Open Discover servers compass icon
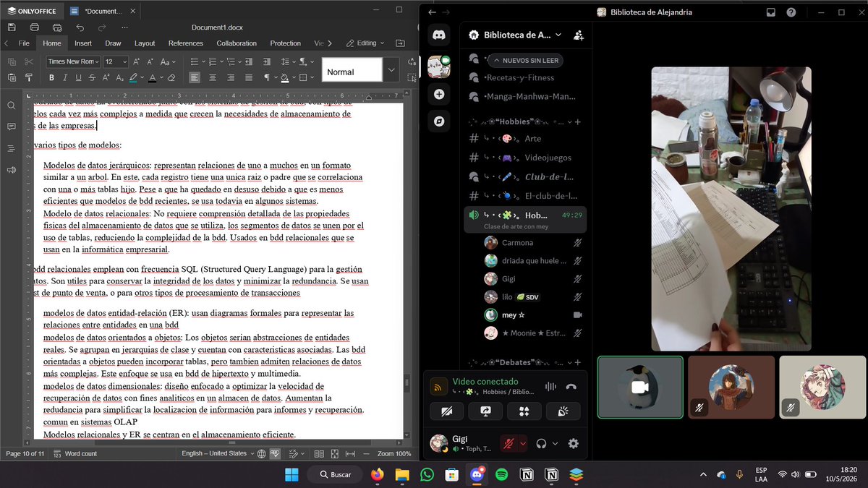This screenshot has height=488, width=868. pos(439,121)
